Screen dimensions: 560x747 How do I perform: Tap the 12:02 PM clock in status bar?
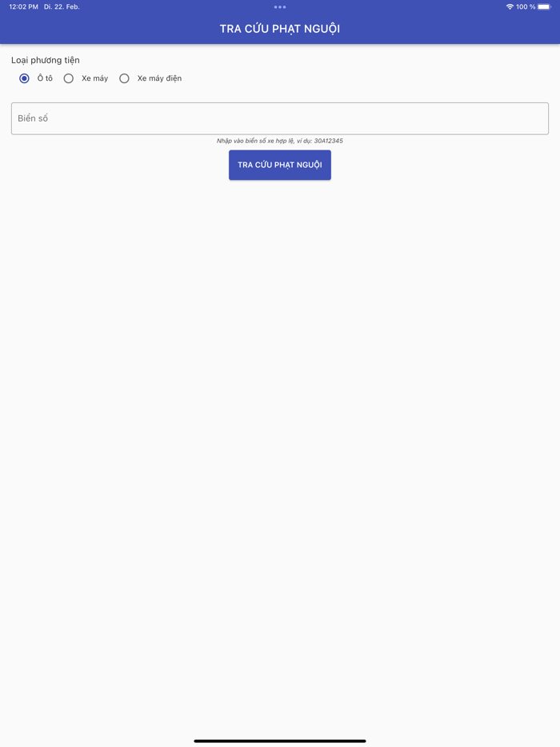[x=24, y=6]
